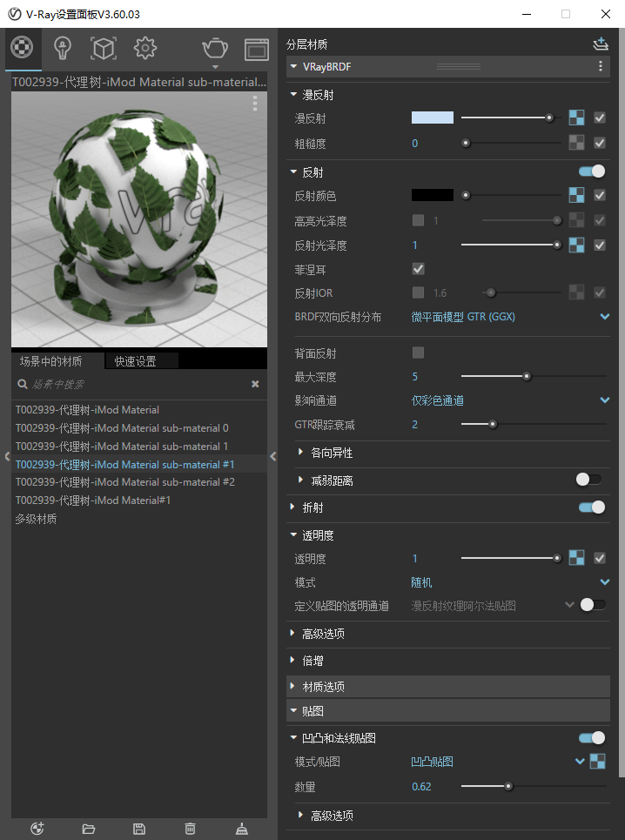Image resolution: width=625 pixels, height=840 pixels.
Task: Toggle the 反射 section switch
Action: [x=592, y=171]
